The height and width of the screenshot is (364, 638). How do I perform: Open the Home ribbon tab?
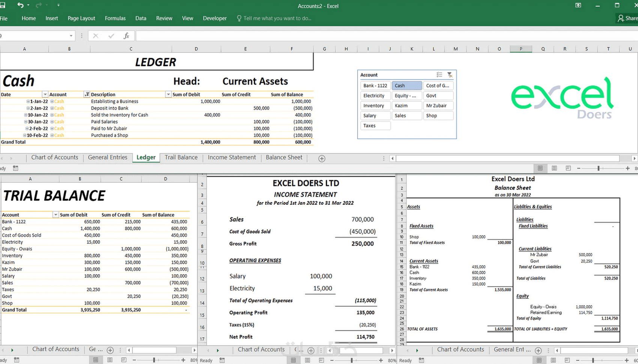point(29,18)
